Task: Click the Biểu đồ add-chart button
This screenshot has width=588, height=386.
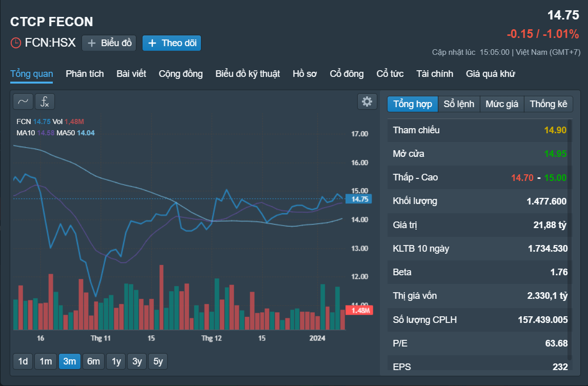Action: pos(109,43)
